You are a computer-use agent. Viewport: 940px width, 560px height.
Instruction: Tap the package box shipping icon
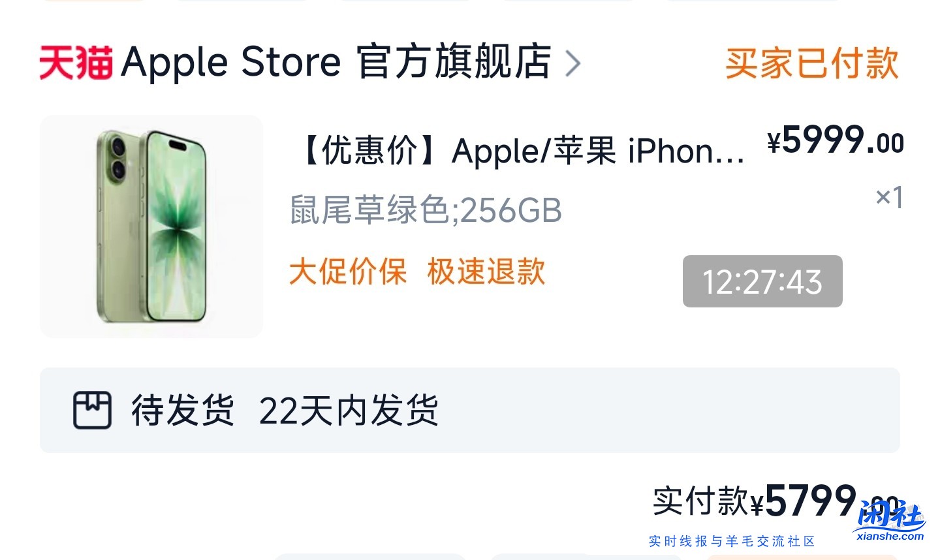click(92, 410)
